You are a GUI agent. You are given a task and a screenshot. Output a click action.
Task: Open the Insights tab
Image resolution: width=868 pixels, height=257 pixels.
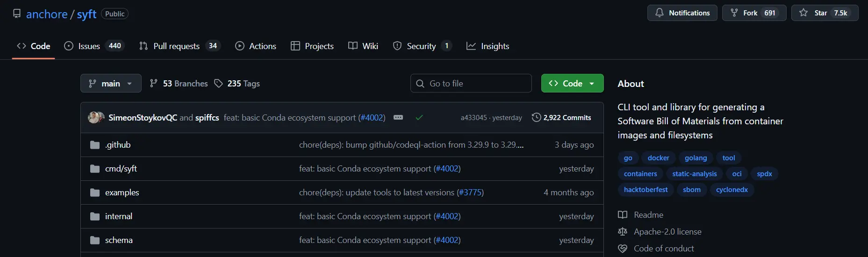tap(488, 46)
